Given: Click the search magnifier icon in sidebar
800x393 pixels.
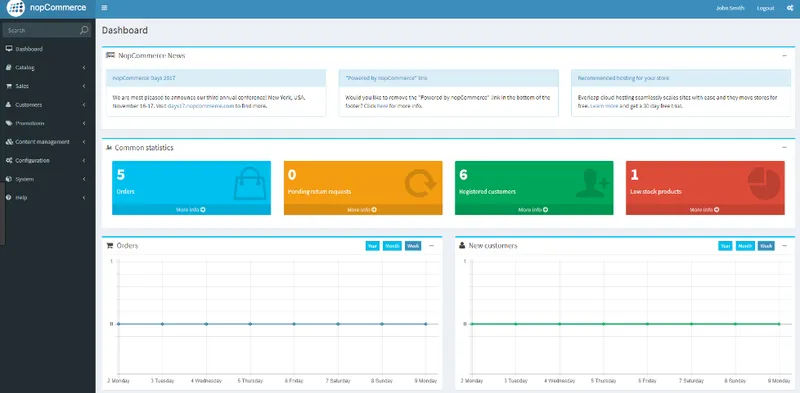Looking at the screenshot, I should tap(84, 30).
